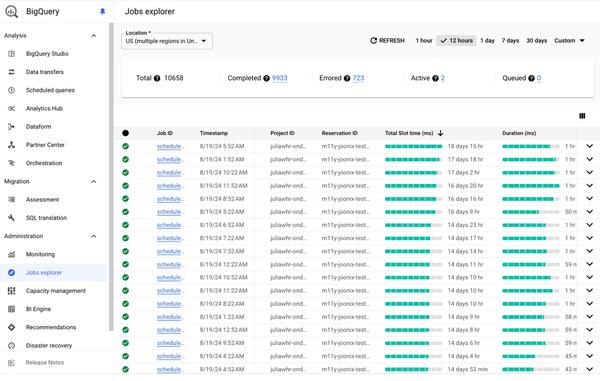This screenshot has height=381, width=600.
Task: Open the Location dropdown
Action: click(167, 41)
